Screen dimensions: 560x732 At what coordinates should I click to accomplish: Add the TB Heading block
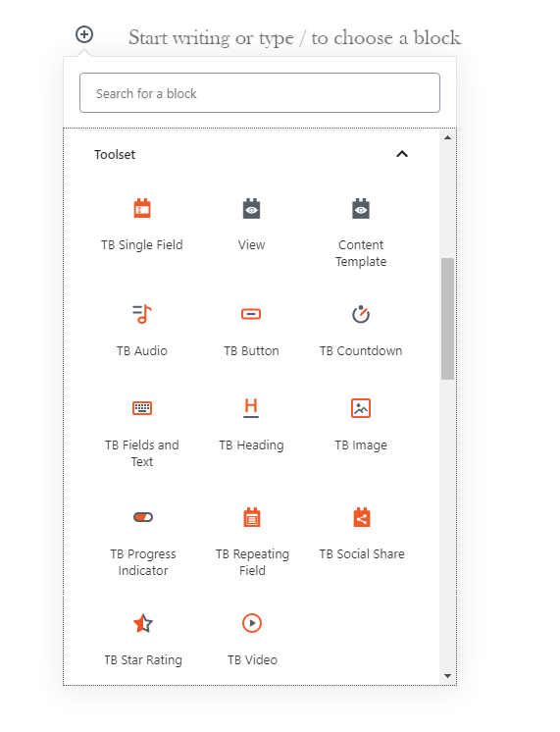[251, 425]
